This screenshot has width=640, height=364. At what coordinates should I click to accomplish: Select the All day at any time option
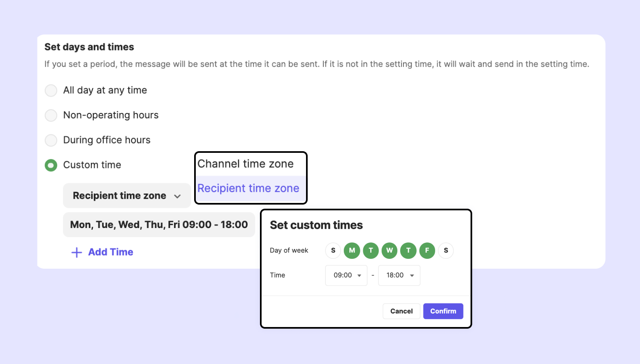pyautogui.click(x=51, y=90)
